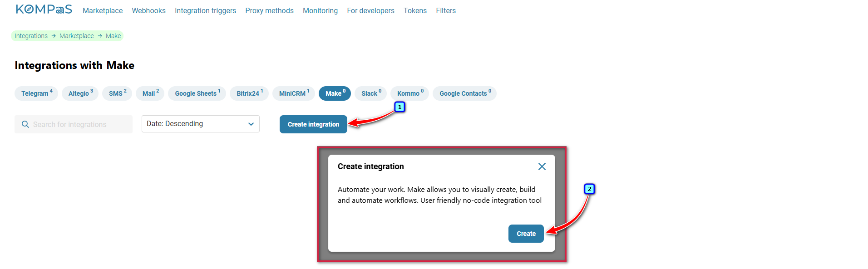Image resolution: width=868 pixels, height=269 pixels.
Task: Open Proxy methods page
Action: (x=269, y=10)
